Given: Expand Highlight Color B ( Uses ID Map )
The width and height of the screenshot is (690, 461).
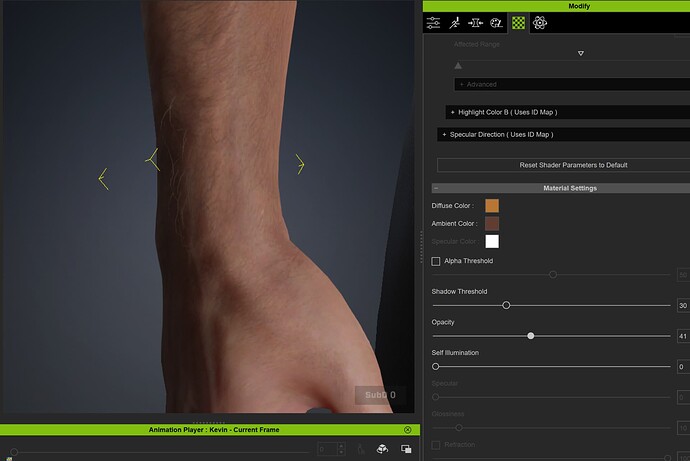Looking at the screenshot, I should tap(568, 112).
